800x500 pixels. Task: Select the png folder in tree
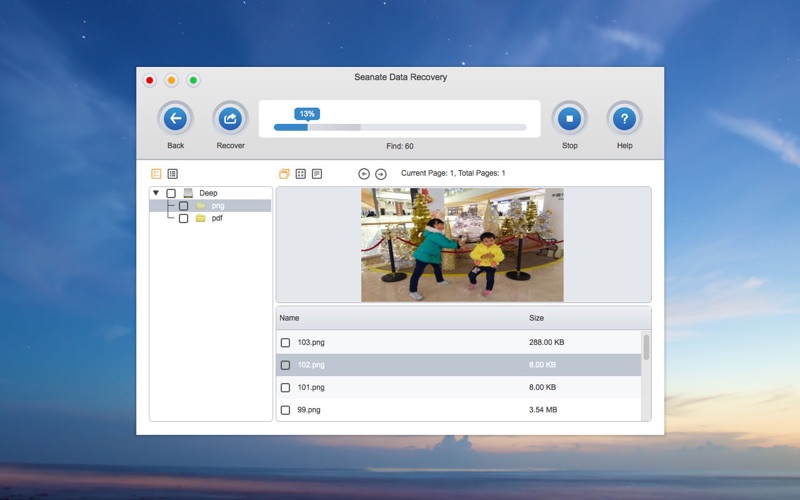coord(217,206)
